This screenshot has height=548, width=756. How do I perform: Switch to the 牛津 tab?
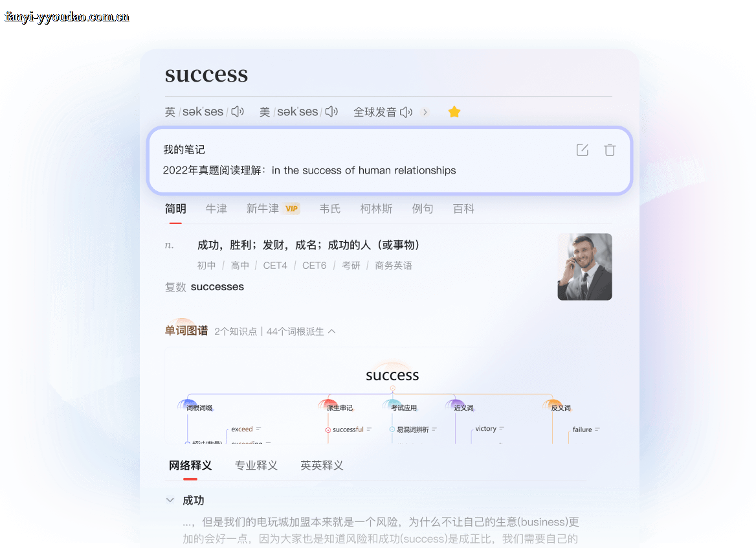pyautogui.click(x=216, y=209)
